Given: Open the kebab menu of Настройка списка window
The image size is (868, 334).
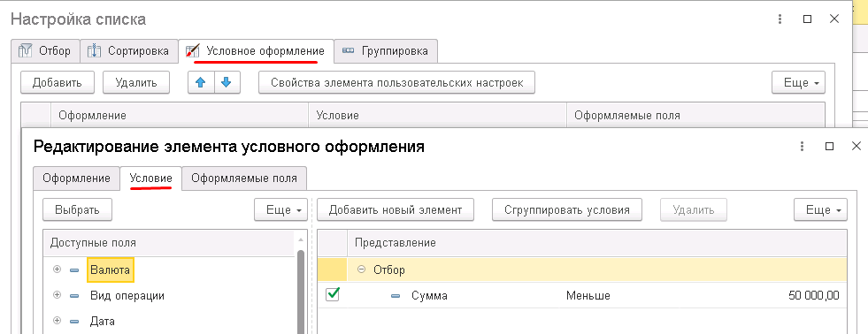Looking at the screenshot, I should click(x=780, y=19).
